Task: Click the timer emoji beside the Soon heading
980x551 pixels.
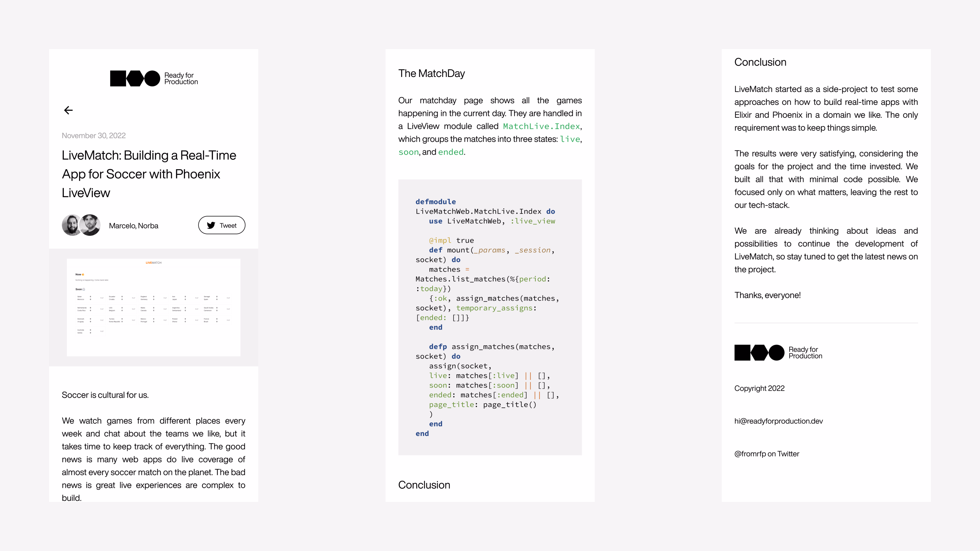Action: coord(84,289)
